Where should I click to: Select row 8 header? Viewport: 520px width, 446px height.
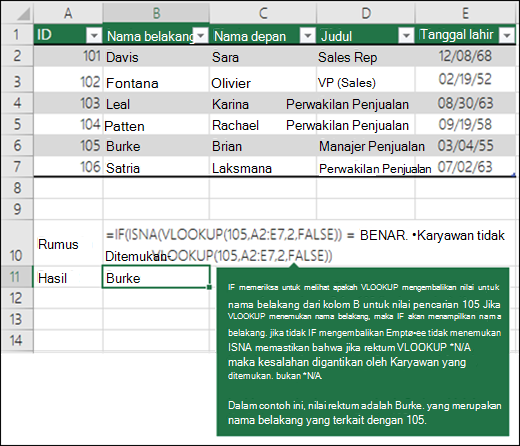[x=17, y=188]
